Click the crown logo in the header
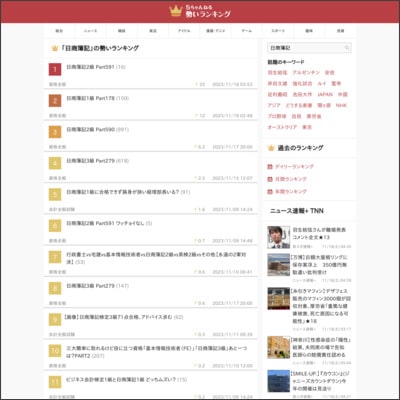Image resolution: width=400 pixels, height=400 pixels. 175,11
